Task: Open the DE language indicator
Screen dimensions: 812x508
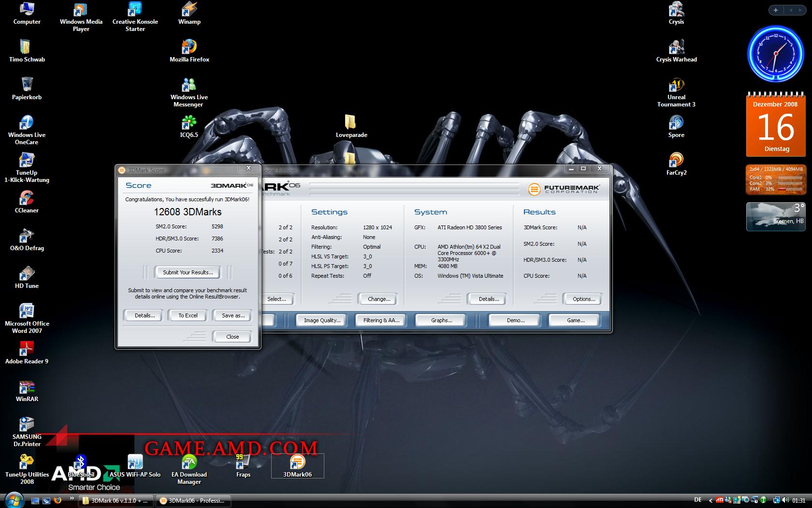Action: [698, 500]
